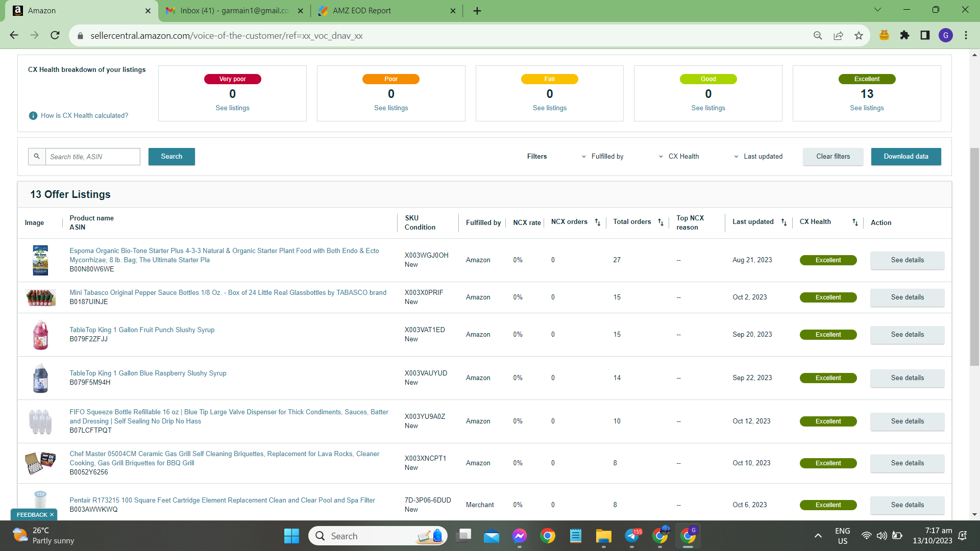980x551 pixels.
Task: Open the Chrome tab search chevron
Action: tap(877, 10)
